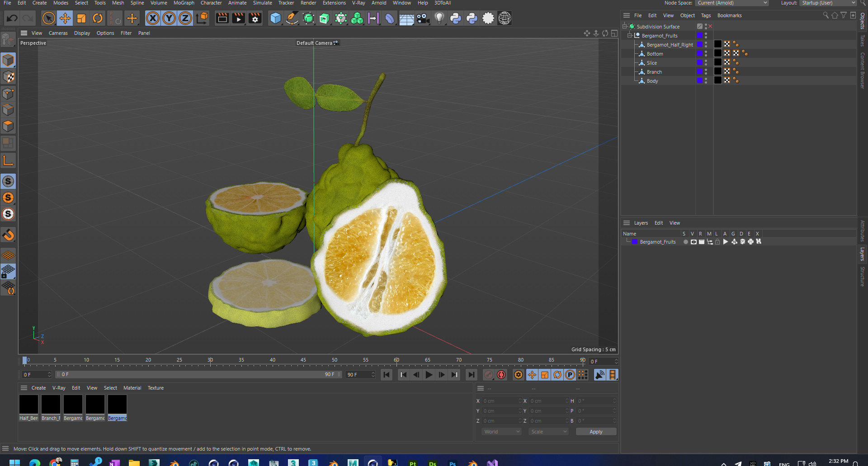Screen dimensions: 868x466
Task: Add a Light bulb object
Action: [439, 19]
